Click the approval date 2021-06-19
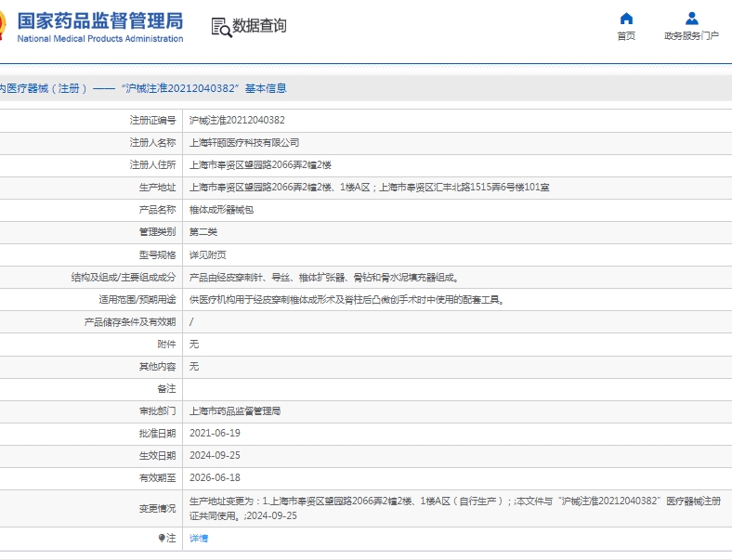The width and height of the screenshot is (732, 560). pyautogui.click(x=215, y=433)
